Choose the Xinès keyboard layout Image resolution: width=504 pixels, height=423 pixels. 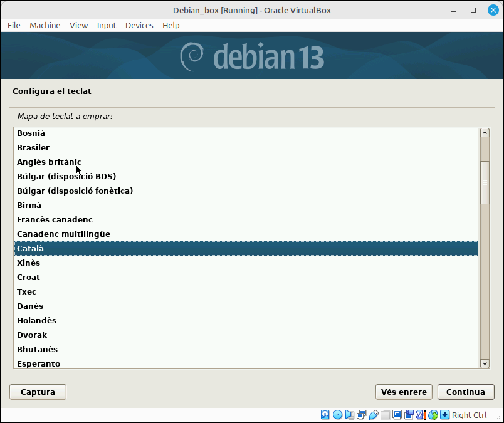[246, 263]
